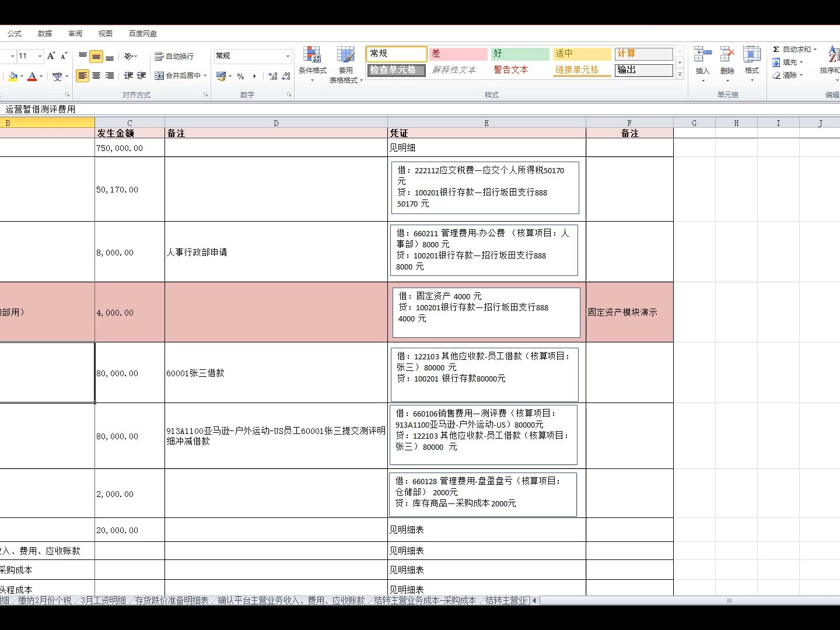Apply the 检查单元格 cell style
This screenshot has width=840, height=630.
pyautogui.click(x=397, y=70)
